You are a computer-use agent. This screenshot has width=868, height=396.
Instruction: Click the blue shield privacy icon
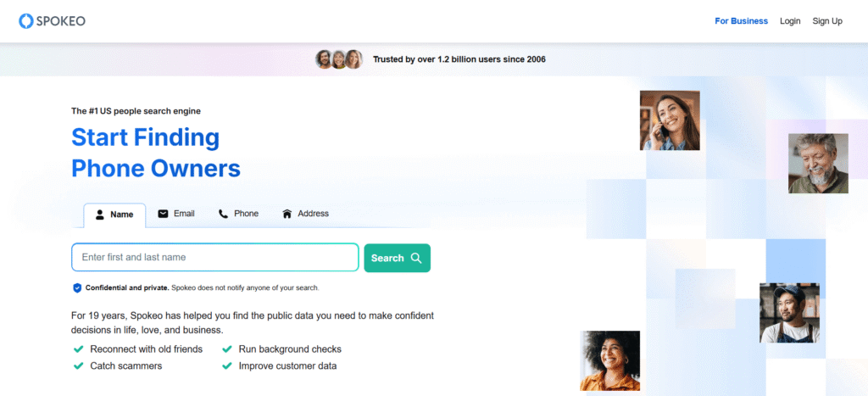[x=77, y=287]
